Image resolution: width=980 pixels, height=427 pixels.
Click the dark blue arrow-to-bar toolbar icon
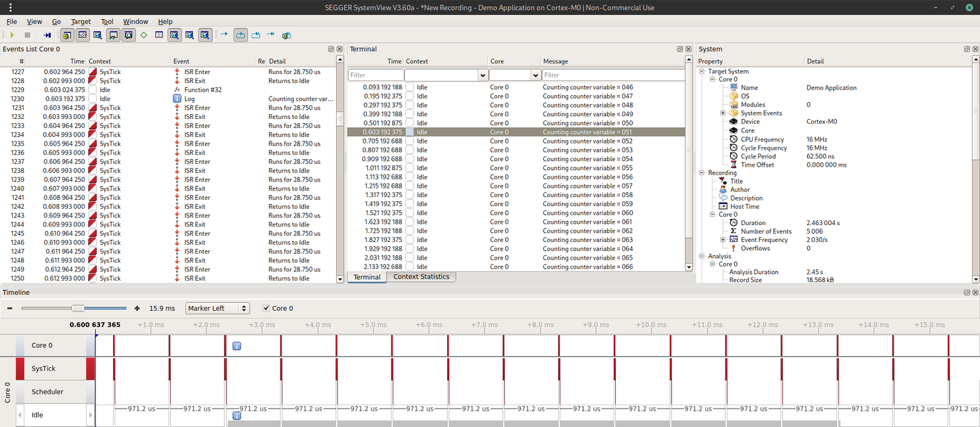[47, 35]
